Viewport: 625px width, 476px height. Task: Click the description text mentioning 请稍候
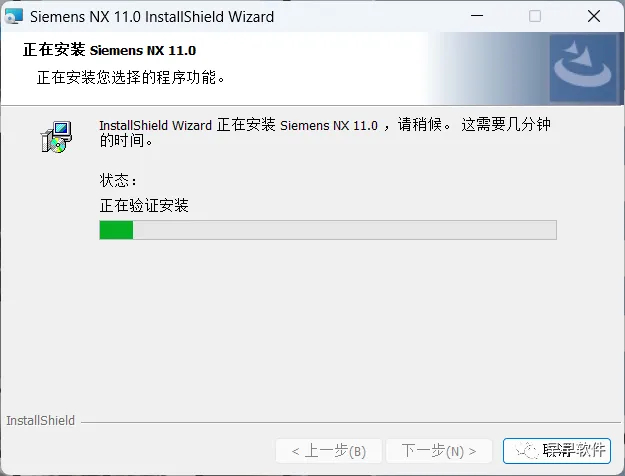pyautogui.click(x=325, y=125)
